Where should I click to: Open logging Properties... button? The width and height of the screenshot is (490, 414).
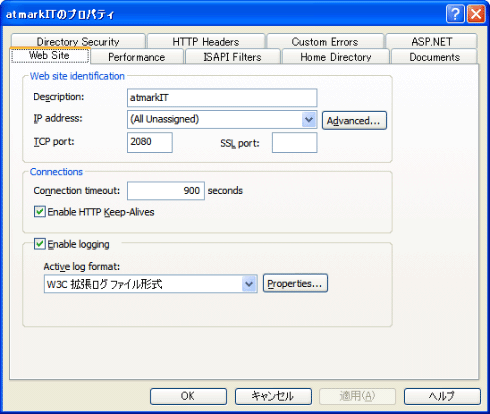click(295, 283)
